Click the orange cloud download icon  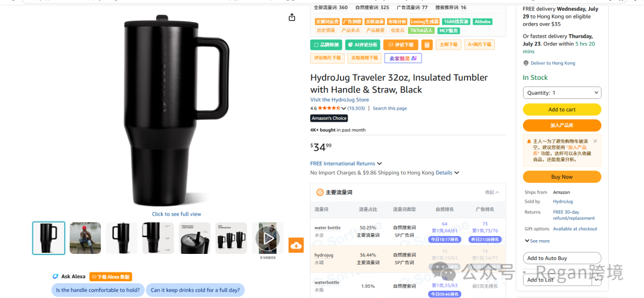pos(296,245)
